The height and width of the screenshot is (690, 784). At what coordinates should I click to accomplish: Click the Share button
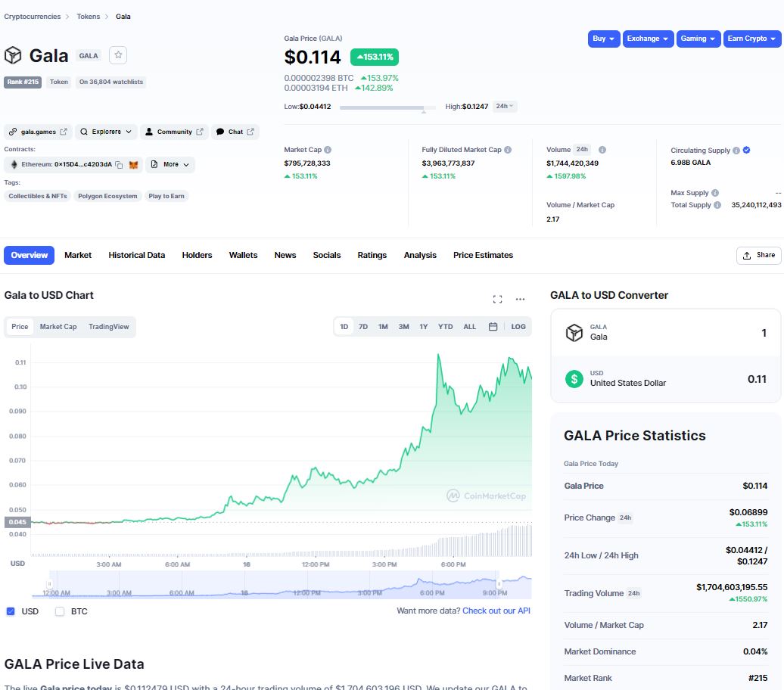click(x=758, y=255)
